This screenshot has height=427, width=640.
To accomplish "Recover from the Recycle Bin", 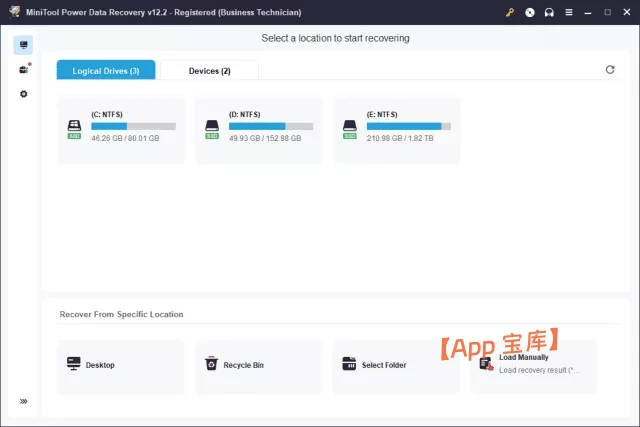I will [259, 365].
